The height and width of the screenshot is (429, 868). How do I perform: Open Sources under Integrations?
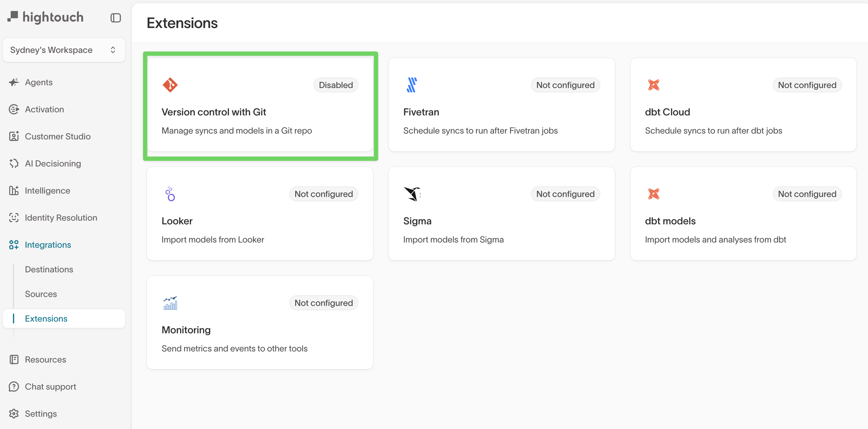[41, 294]
